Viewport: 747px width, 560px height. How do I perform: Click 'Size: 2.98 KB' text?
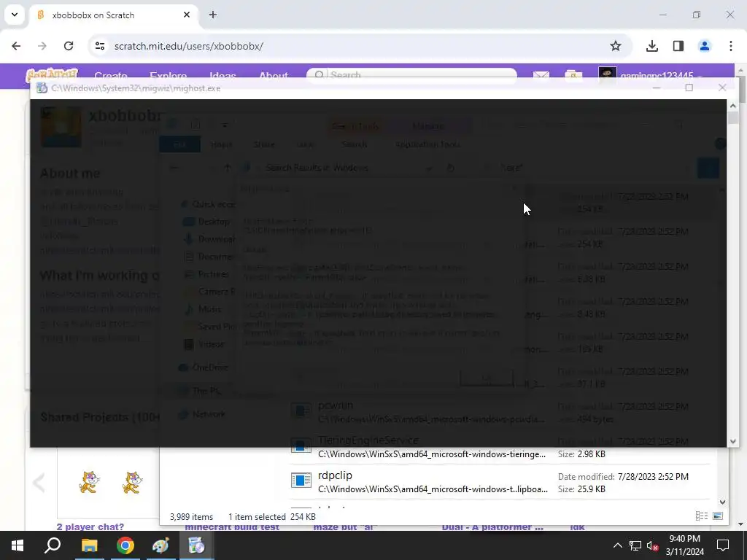(x=581, y=454)
